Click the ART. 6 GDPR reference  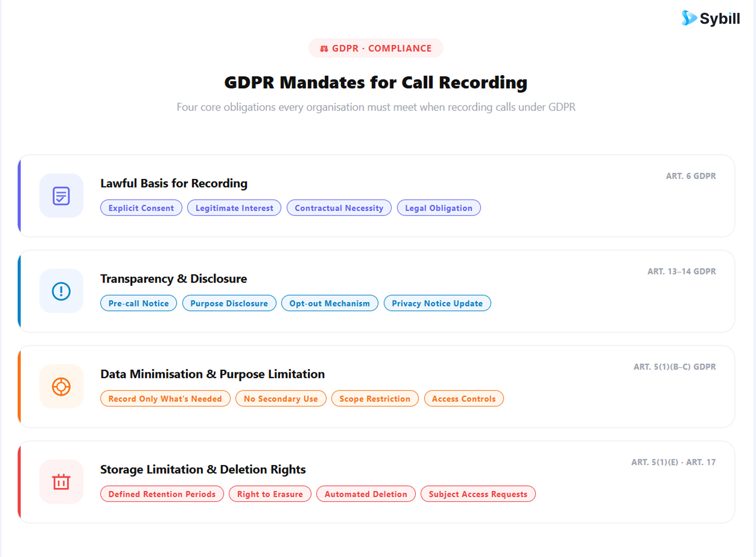coord(691,176)
